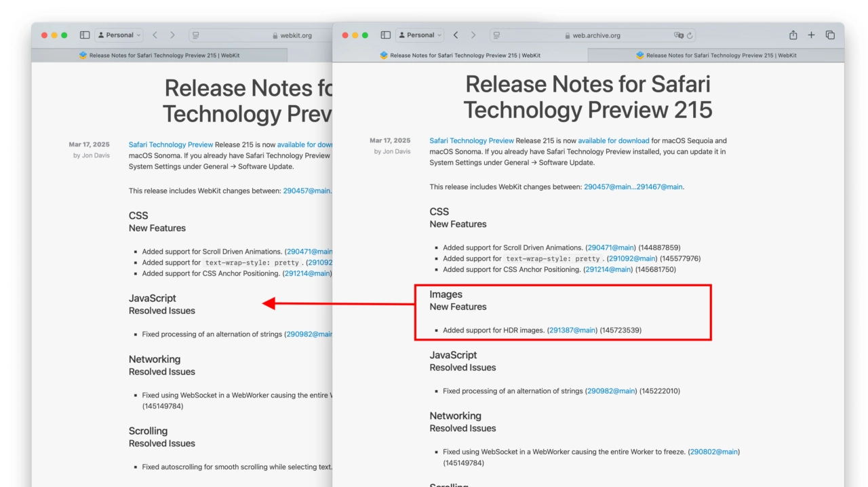The width and height of the screenshot is (868, 487).
Task: Reload the web.archive.org page
Action: (690, 35)
